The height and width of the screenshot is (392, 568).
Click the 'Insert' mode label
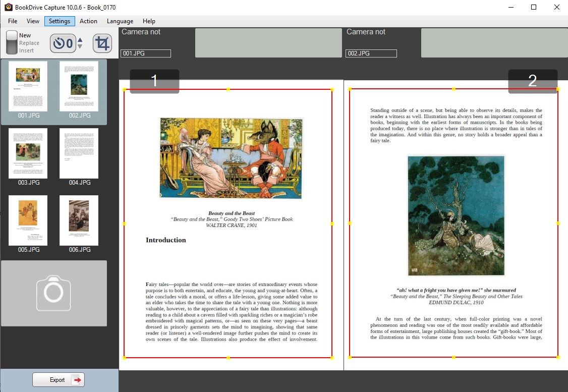pyautogui.click(x=26, y=50)
